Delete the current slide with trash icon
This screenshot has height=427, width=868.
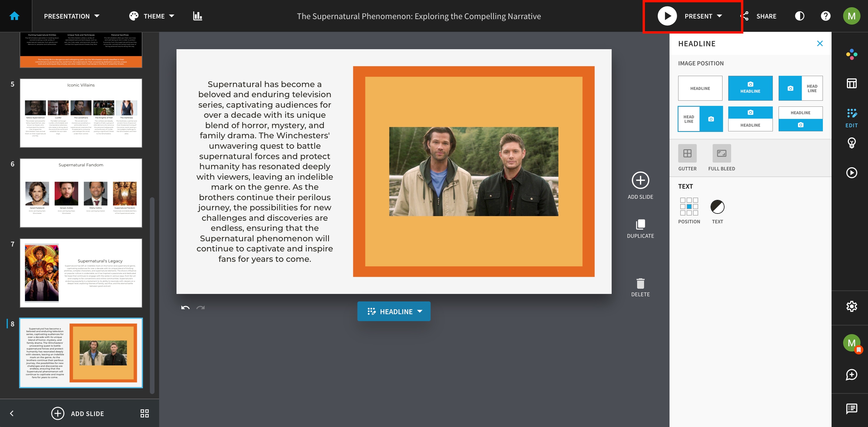click(640, 288)
